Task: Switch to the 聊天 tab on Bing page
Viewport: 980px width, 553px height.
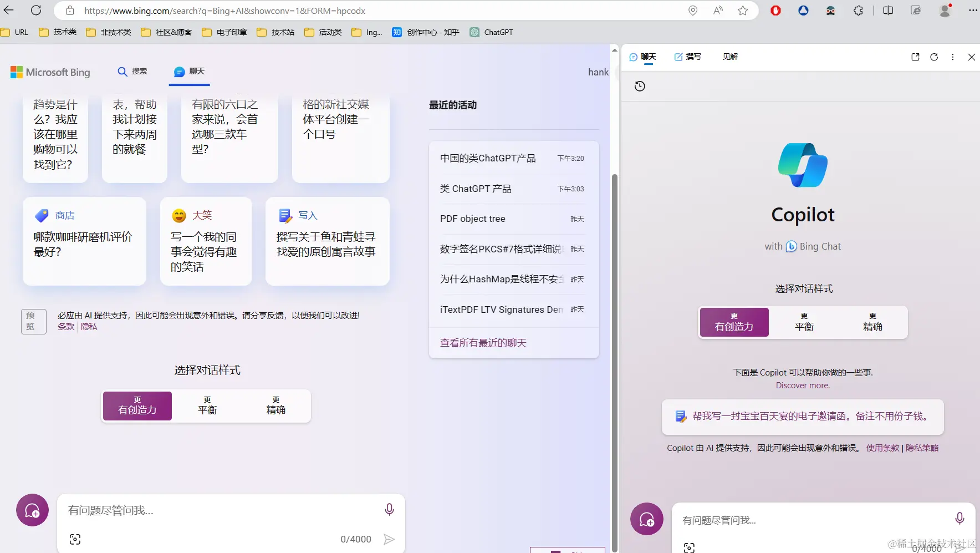Action: [x=190, y=72]
